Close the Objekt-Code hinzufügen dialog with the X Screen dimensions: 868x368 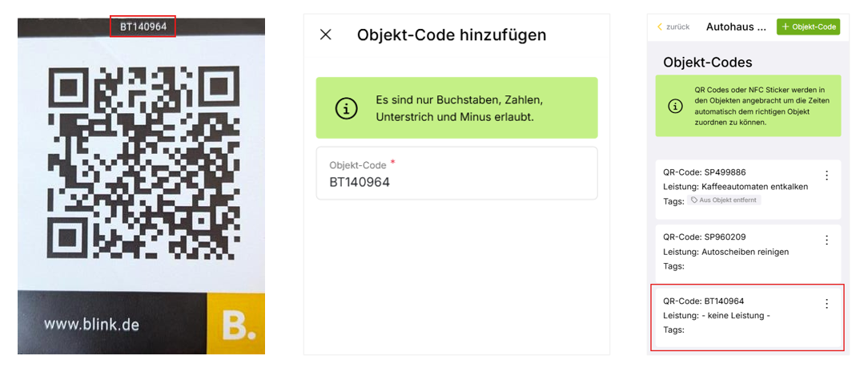325,34
